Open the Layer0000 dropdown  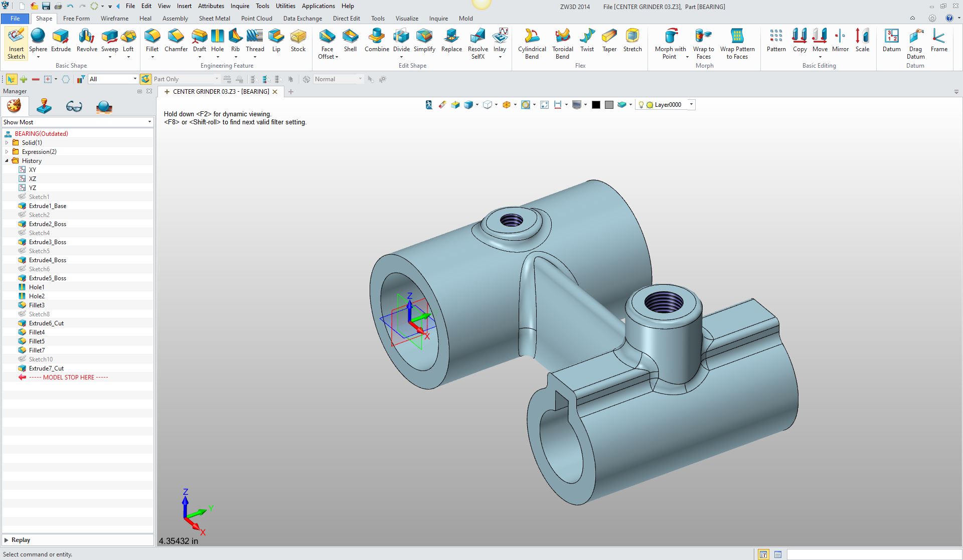pyautogui.click(x=691, y=105)
